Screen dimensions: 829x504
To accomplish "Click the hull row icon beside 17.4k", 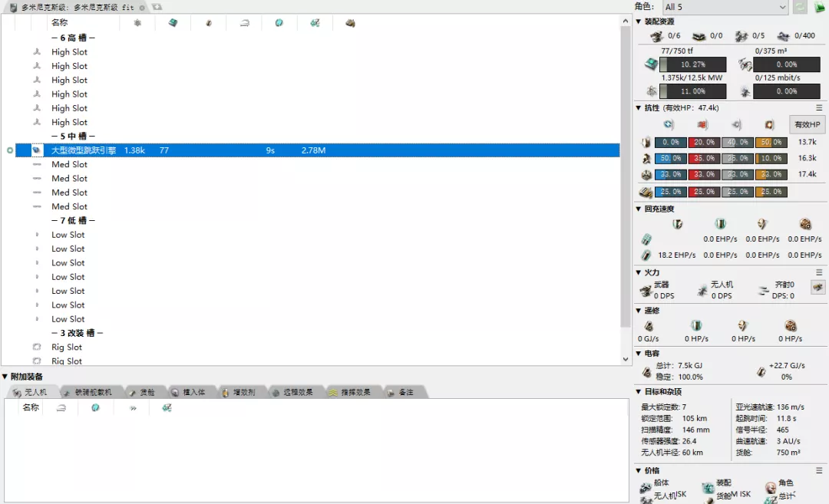I will [646, 174].
